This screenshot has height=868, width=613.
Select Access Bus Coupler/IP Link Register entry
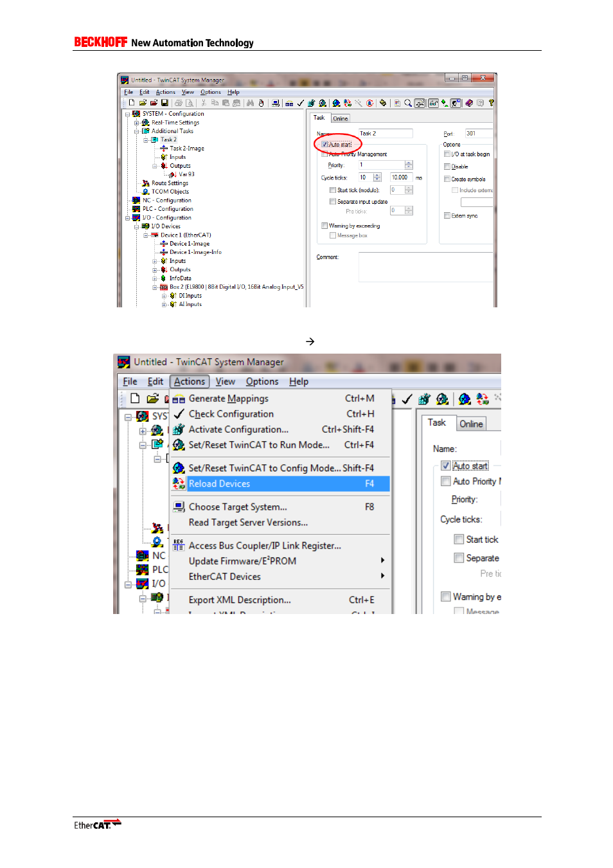click(280, 546)
